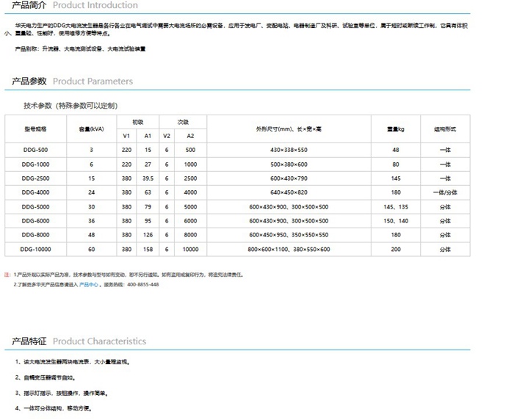Click dimension cell 800×600×1100、380×550×600

coord(289,249)
